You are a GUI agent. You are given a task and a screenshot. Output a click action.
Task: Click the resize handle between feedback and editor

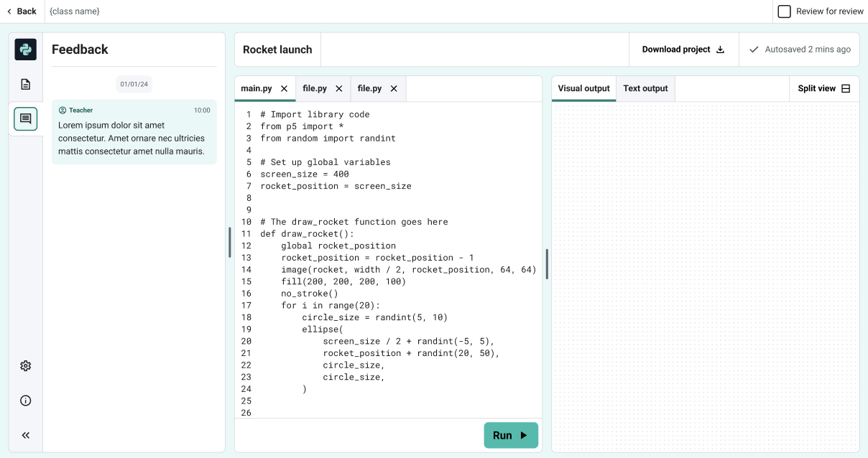click(x=230, y=243)
